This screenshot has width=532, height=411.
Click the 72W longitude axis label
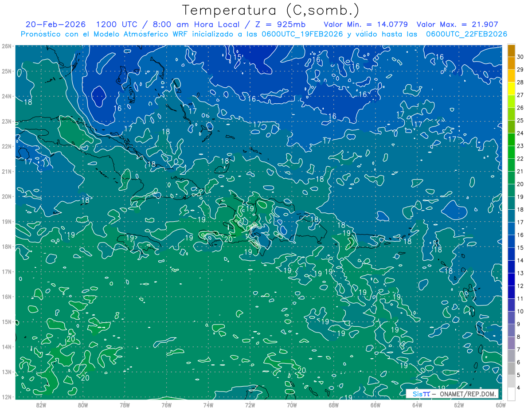click(x=250, y=404)
